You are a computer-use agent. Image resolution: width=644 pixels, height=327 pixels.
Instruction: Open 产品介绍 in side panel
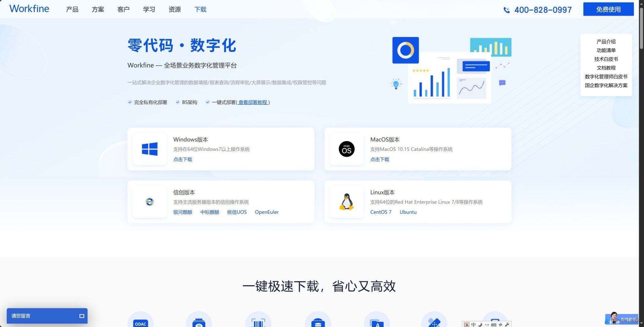[x=606, y=41]
